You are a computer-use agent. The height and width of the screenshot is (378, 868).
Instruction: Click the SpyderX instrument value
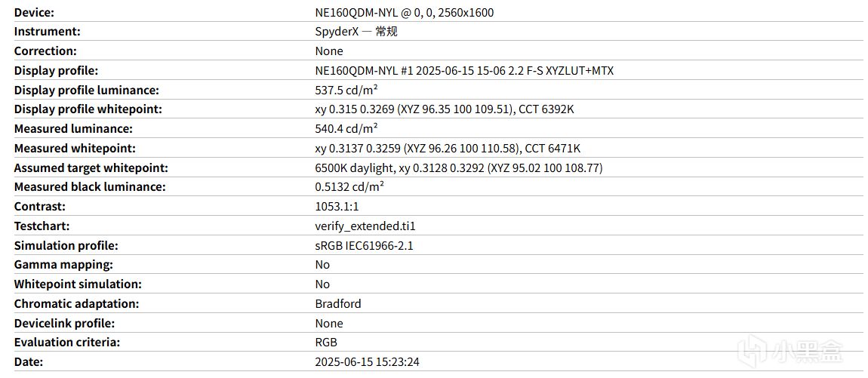(356, 32)
